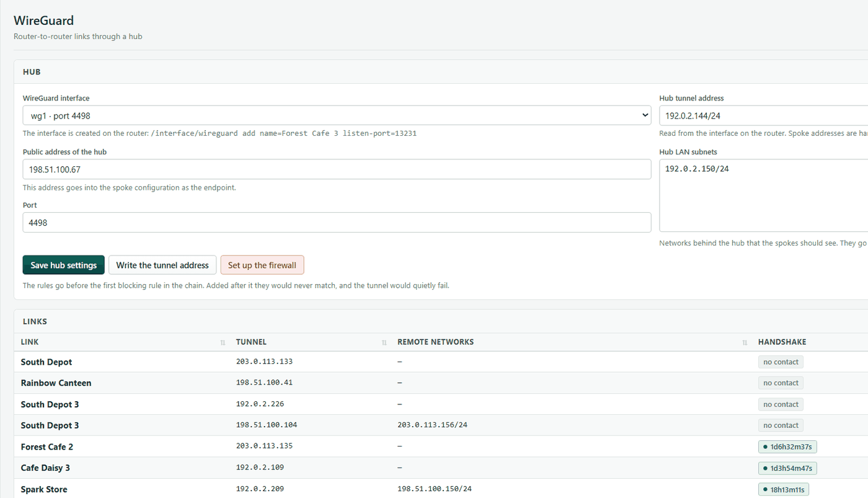Click the no contact badge for South Depot
The height and width of the screenshot is (498, 868).
tap(781, 362)
